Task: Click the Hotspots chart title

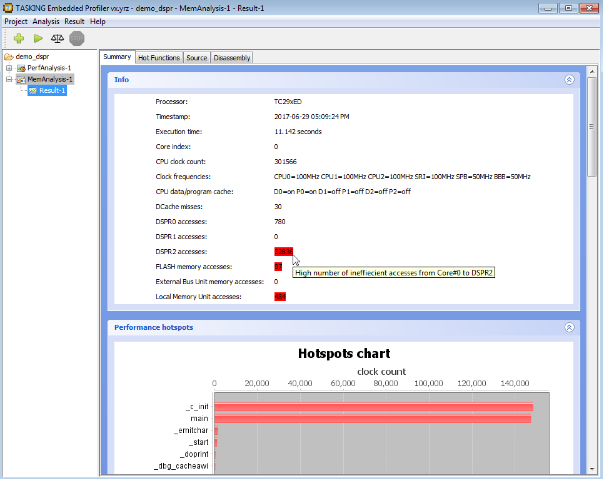Action: click(344, 353)
